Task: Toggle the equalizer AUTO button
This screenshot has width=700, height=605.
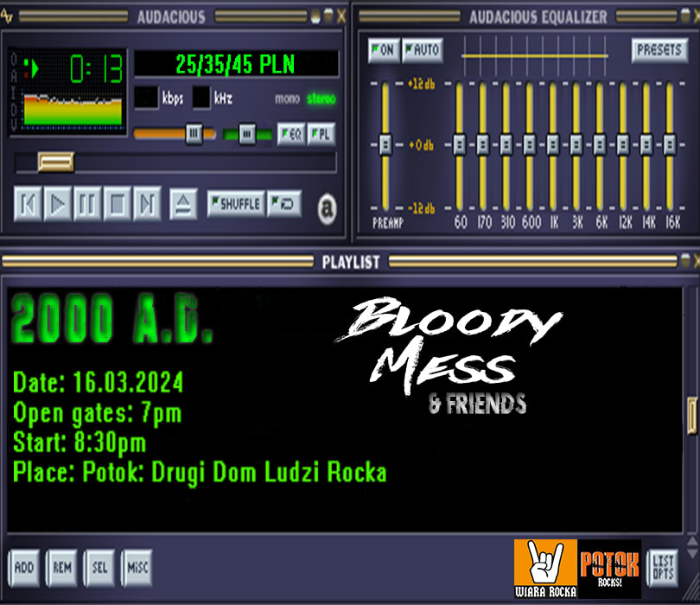Action: click(x=423, y=50)
